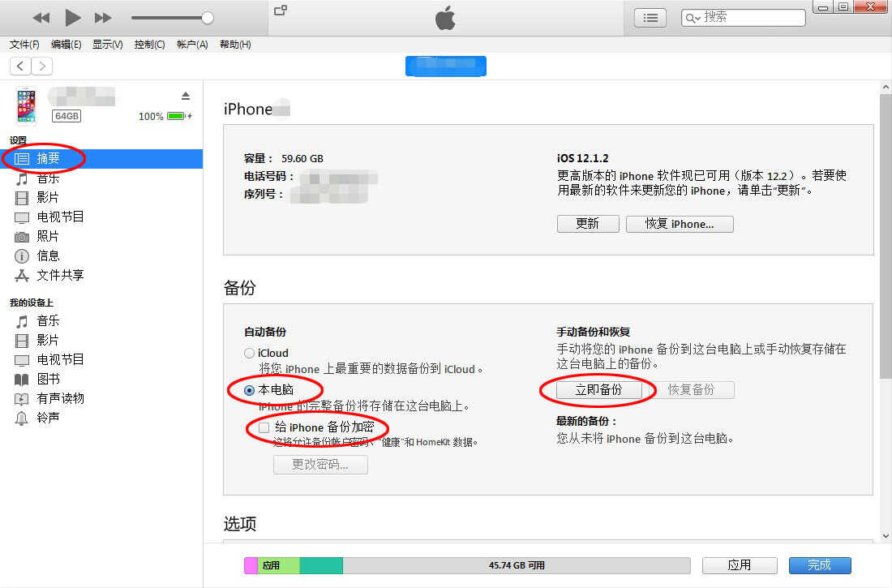Open the mini player icon
The height and width of the screenshot is (588, 892).
click(281, 10)
